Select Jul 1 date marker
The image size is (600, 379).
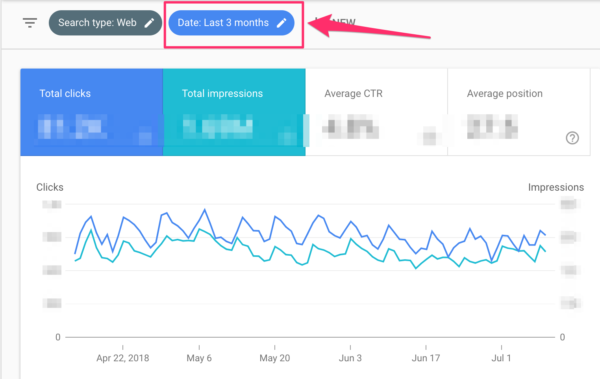[x=501, y=358]
